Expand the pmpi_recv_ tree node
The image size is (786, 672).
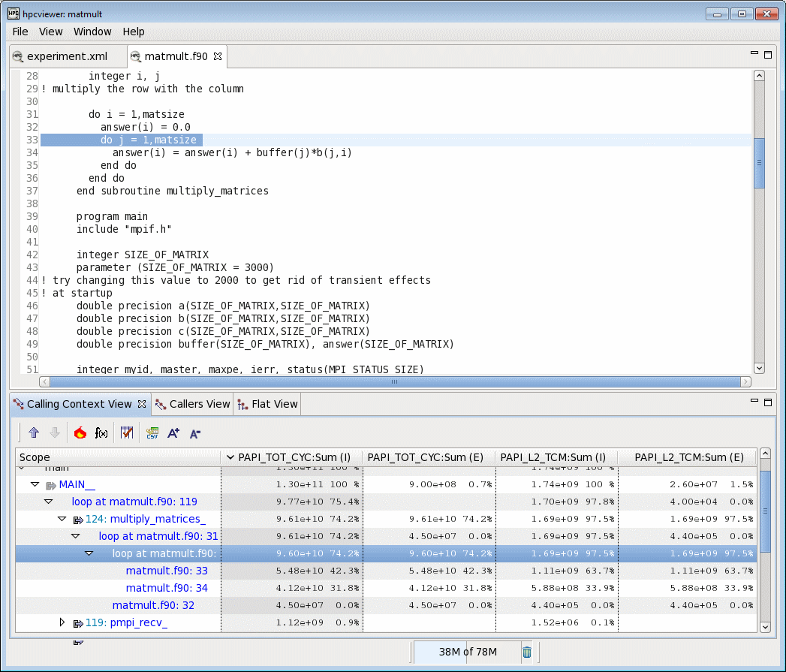click(x=62, y=622)
